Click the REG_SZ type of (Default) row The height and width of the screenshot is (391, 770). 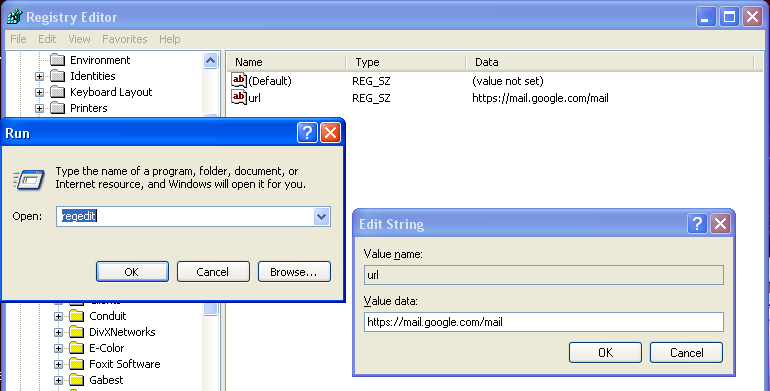pyautogui.click(x=371, y=81)
